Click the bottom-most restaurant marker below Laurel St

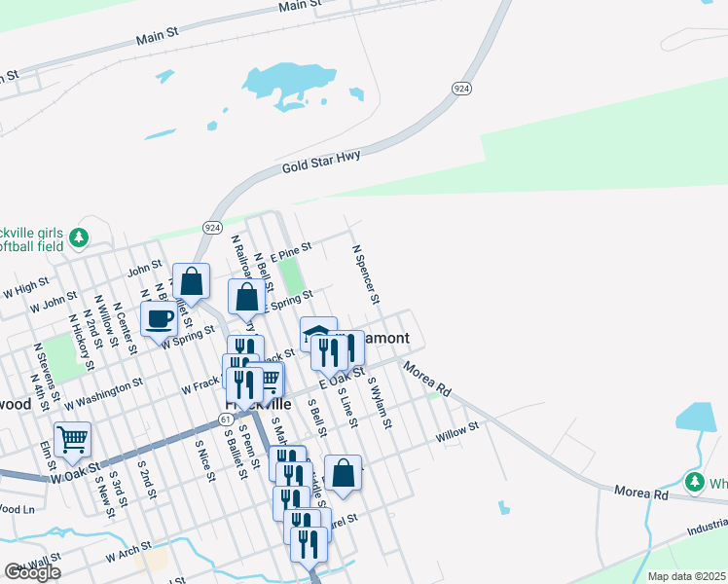(309, 548)
